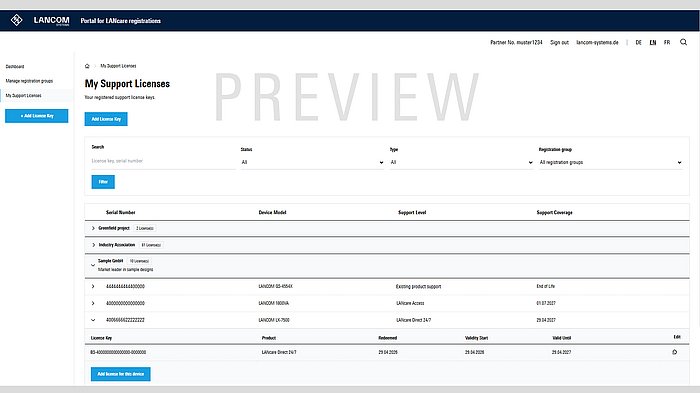Click Portal for LANcare registrations title
The image size is (700, 393).
click(x=121, y=21)
